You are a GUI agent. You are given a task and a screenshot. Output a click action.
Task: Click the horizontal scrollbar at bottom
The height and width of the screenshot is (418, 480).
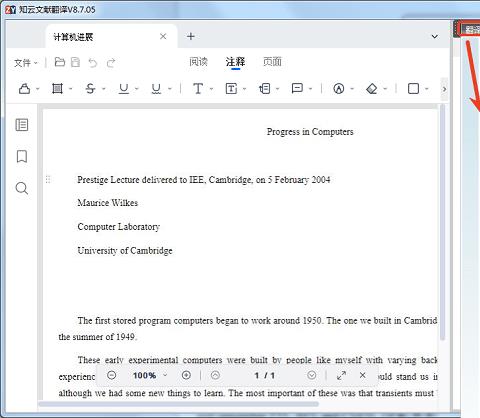pos(179,404)
